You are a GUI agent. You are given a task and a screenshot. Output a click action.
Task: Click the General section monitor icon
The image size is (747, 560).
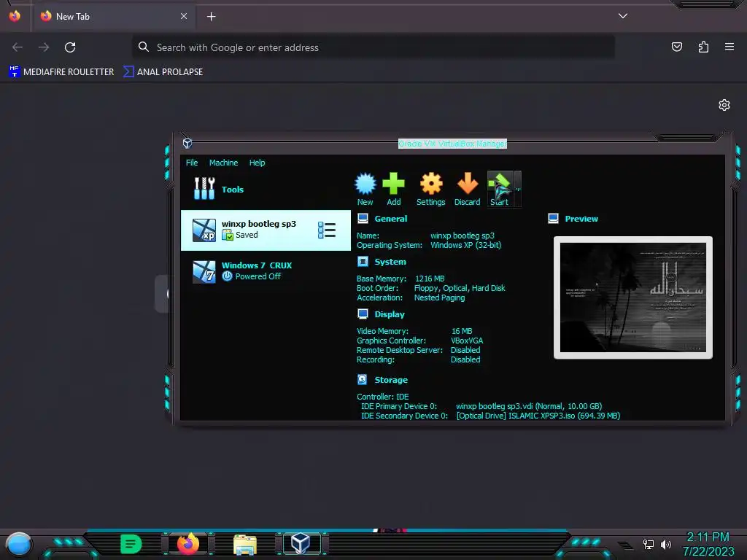tap(363, 218)
